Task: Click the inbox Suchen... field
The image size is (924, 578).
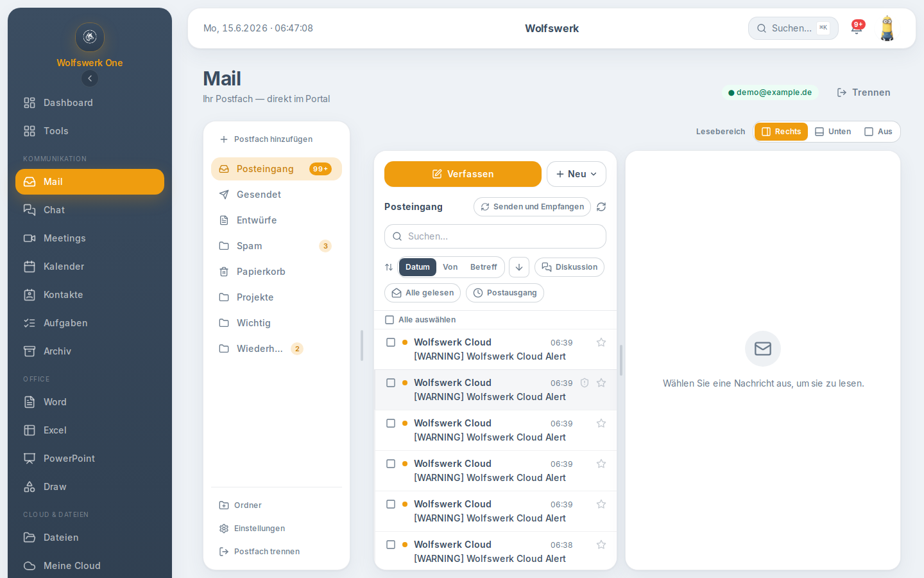Action: point(495,236)
